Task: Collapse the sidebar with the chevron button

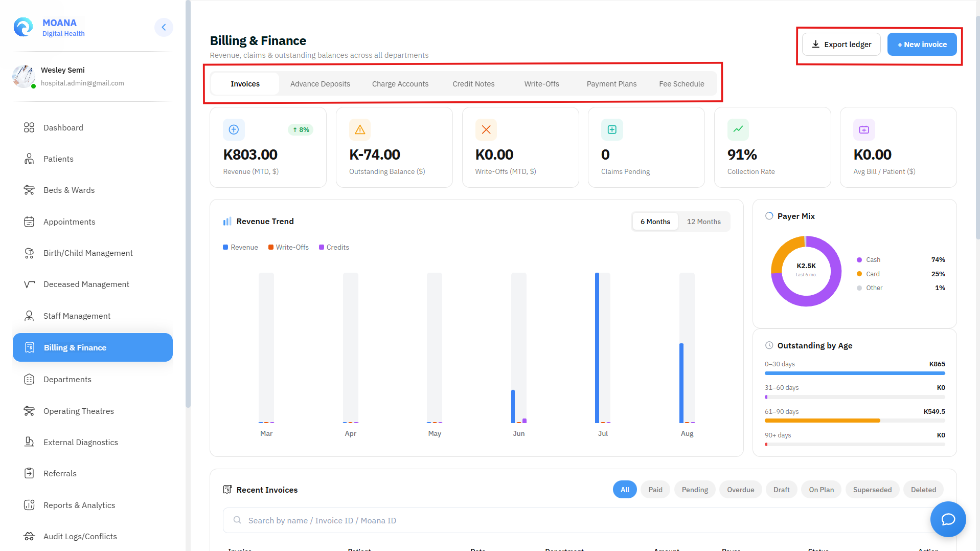Action: (164, 27)
